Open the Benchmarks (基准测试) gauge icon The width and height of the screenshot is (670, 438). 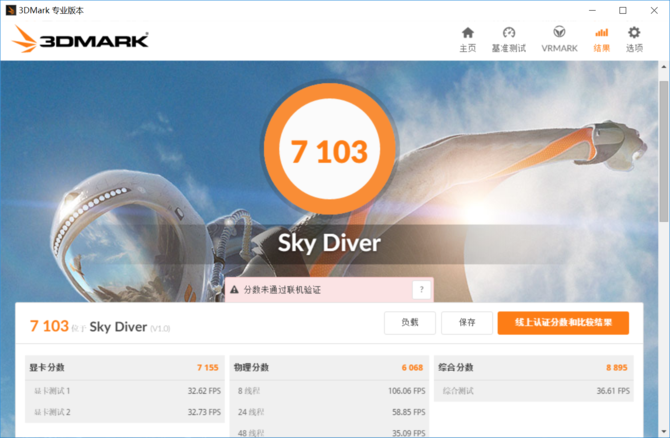point(508,39)
